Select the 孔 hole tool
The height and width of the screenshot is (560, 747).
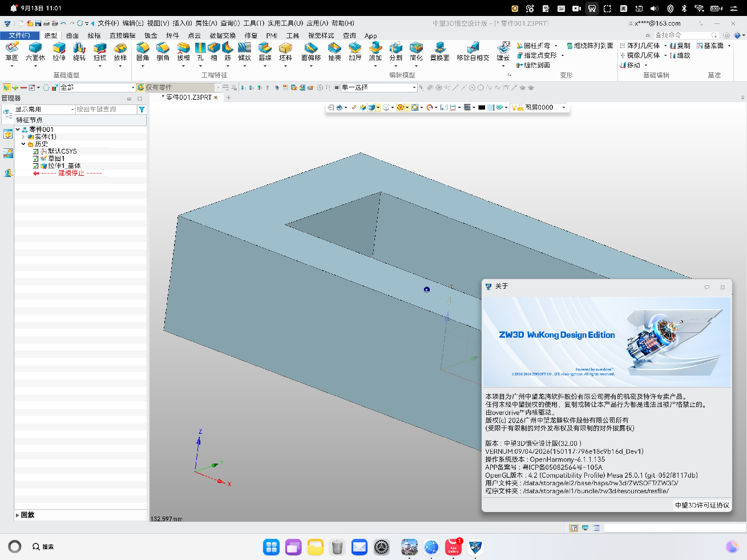200,51
